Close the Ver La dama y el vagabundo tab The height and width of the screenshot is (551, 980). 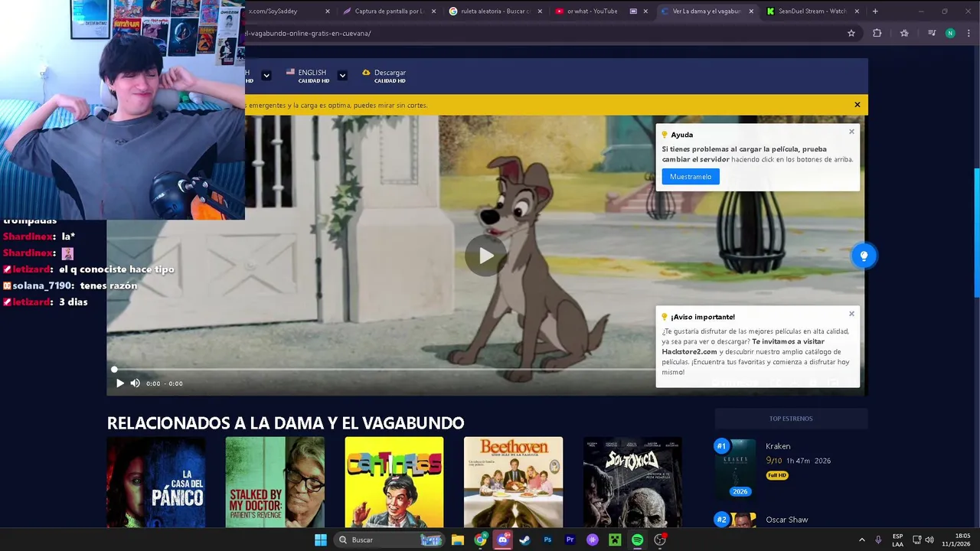click(x=750, y=11)
